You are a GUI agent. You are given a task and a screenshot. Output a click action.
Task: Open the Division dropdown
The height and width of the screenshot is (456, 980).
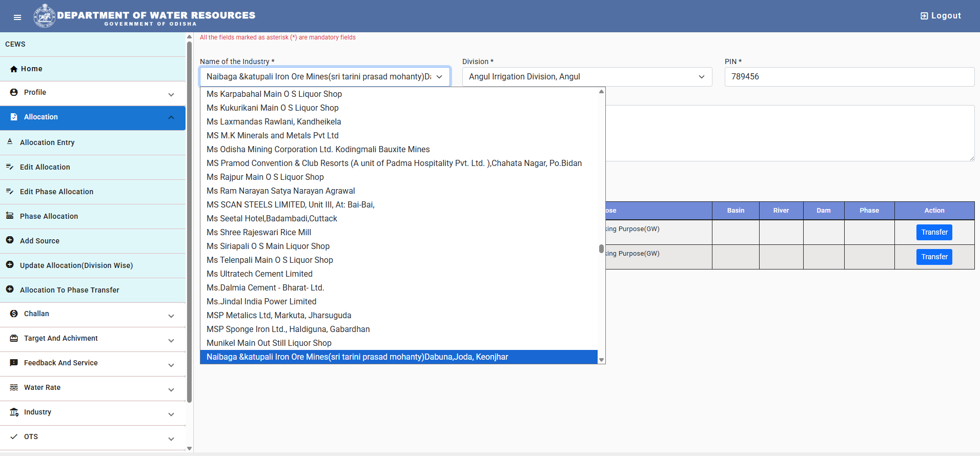tap(587, 77)
